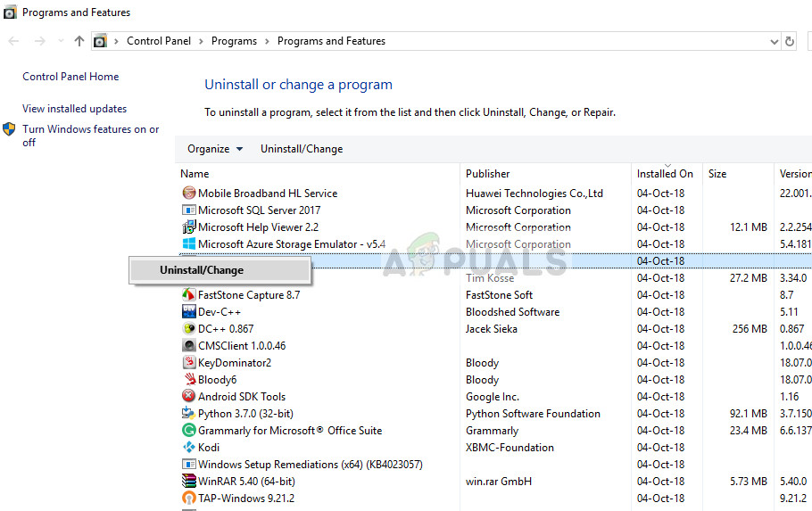The image size is (812, 511).
Task: Go forward using the forward arrow
Action: [x=40, y=41]
